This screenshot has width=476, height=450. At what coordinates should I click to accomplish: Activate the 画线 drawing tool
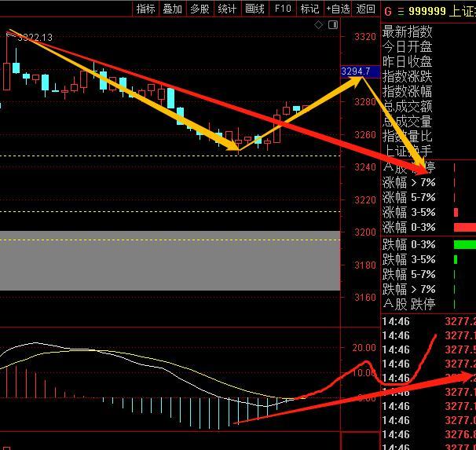pos(254,9)
